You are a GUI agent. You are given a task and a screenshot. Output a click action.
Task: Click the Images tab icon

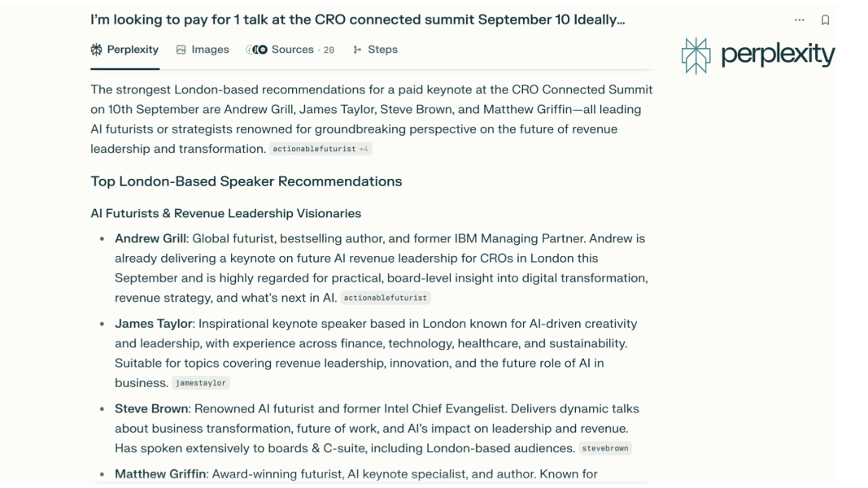181,50
